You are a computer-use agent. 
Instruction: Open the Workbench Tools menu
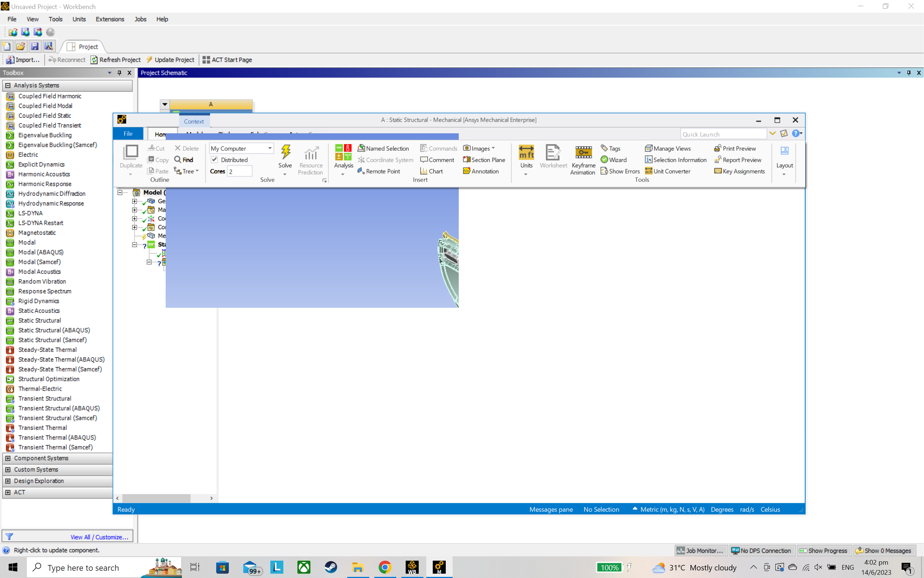tap(55, 19)
